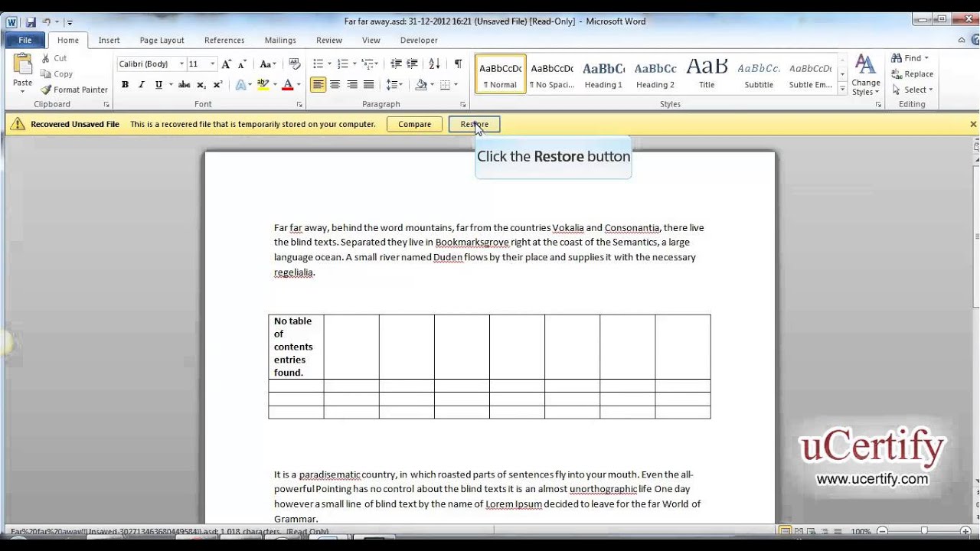
Task: Select the Format Painter brush
Action: tap(46, 90)
